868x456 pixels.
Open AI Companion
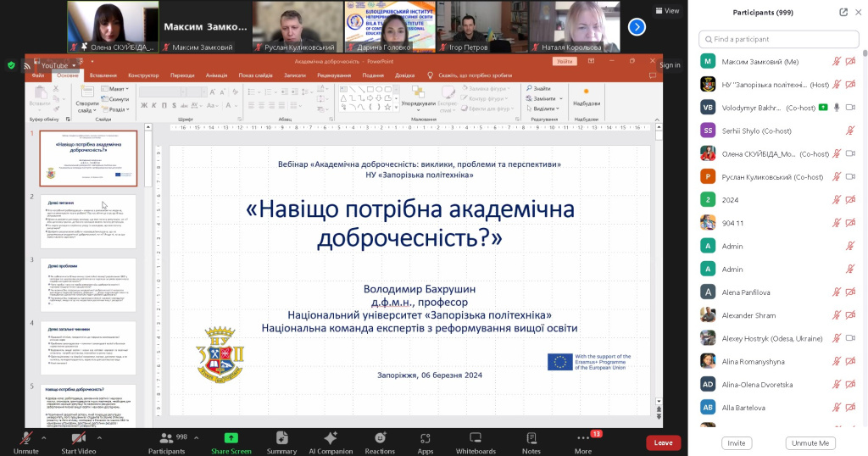[x=331, y=442]
